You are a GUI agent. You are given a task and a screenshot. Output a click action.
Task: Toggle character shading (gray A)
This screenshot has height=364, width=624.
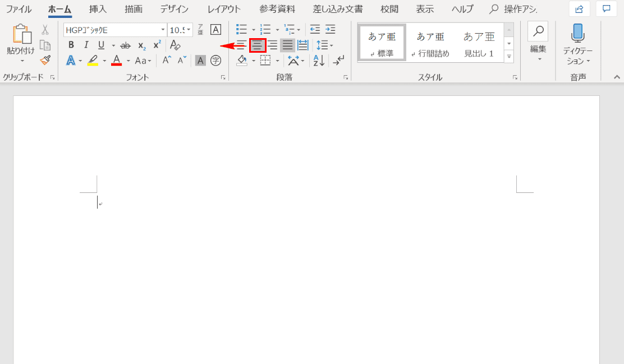[x=200, y=61]
